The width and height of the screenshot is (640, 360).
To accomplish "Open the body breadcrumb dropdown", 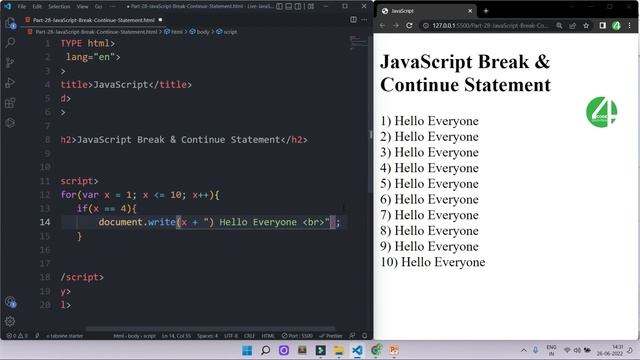I will point(200,32).
